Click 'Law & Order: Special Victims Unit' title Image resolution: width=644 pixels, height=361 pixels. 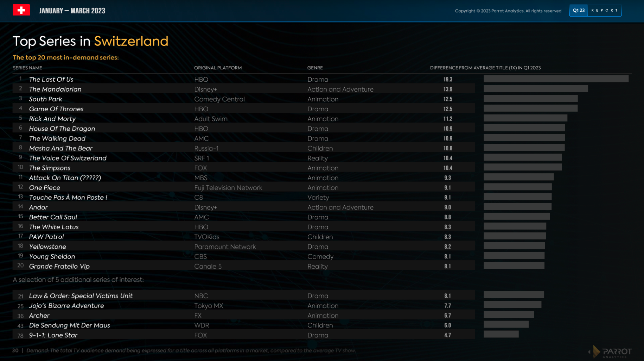(81, 296)
